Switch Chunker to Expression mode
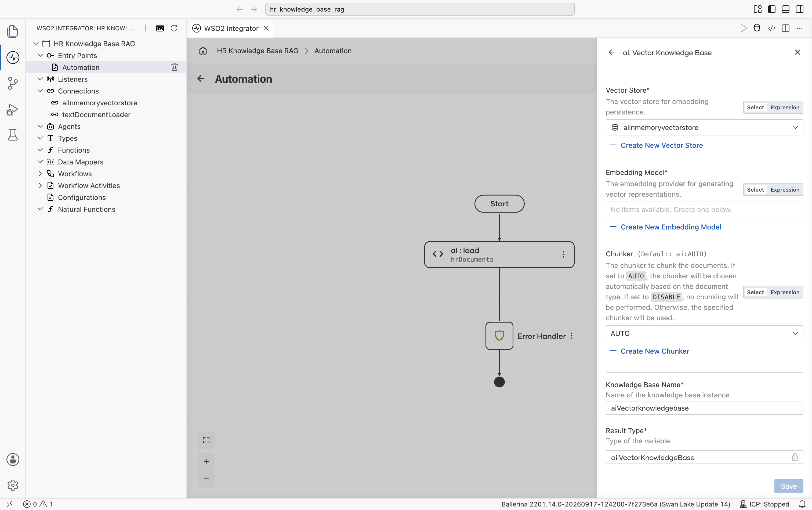This screenshot has height=510, width=812. click(x=785, y=292)
